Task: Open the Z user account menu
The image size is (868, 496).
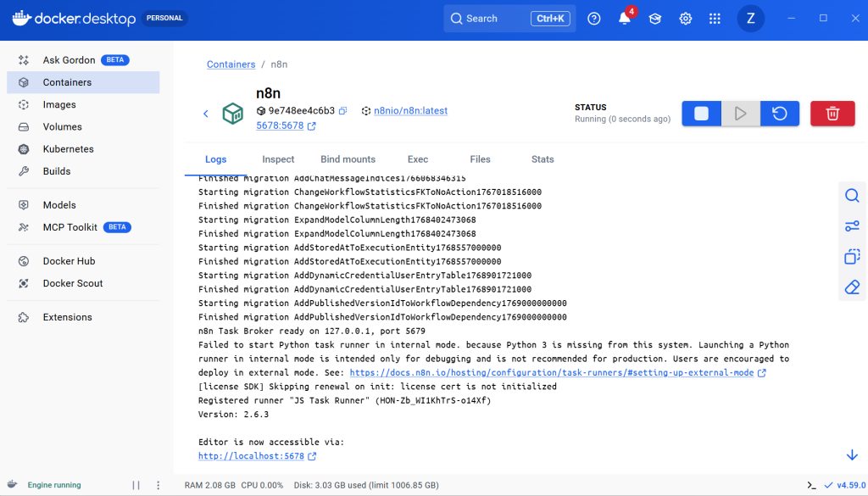Action: click(750, 19)
